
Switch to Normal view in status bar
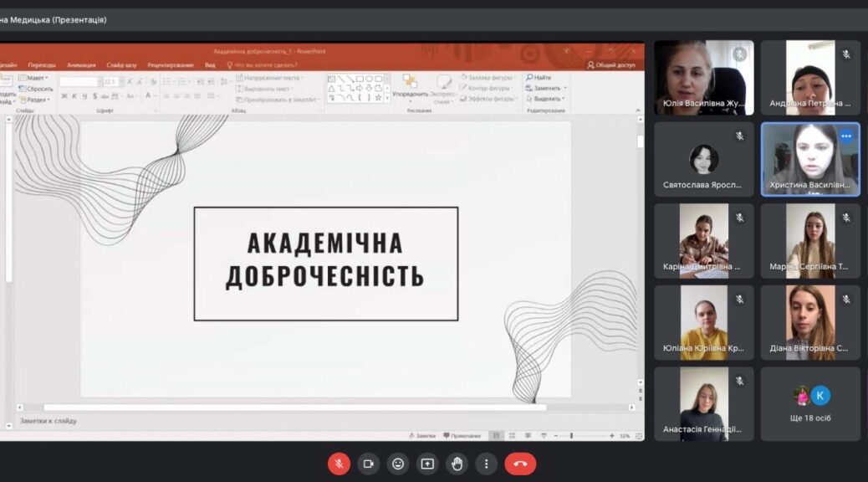click(497, 436)
